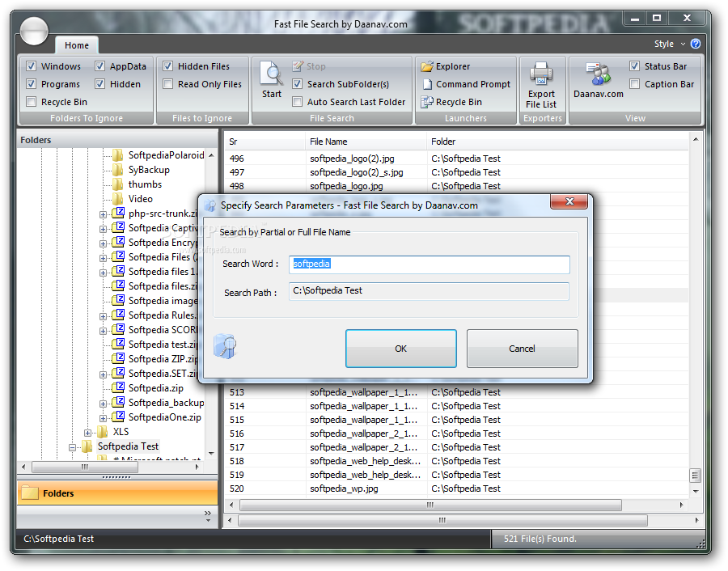Click the round application orb button

point(34,32)
